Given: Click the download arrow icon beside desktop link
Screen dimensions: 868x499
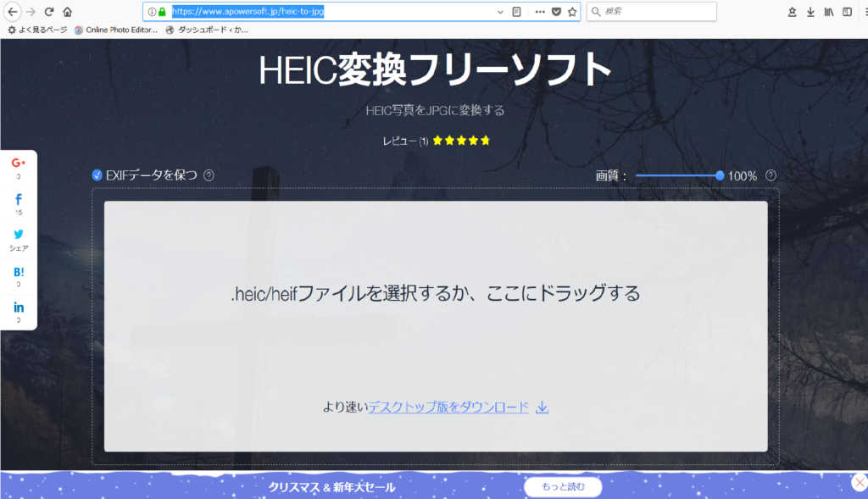Looking at the screenshot, I should (542, 408).
